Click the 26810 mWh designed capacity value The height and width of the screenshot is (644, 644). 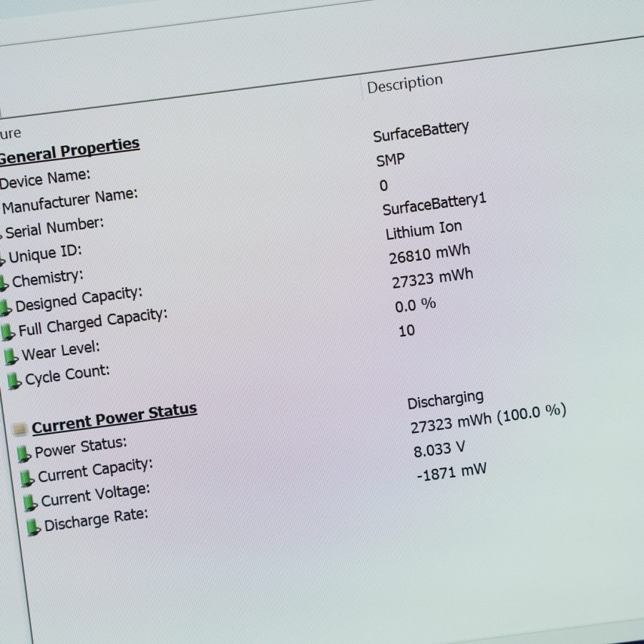point(429,254)
